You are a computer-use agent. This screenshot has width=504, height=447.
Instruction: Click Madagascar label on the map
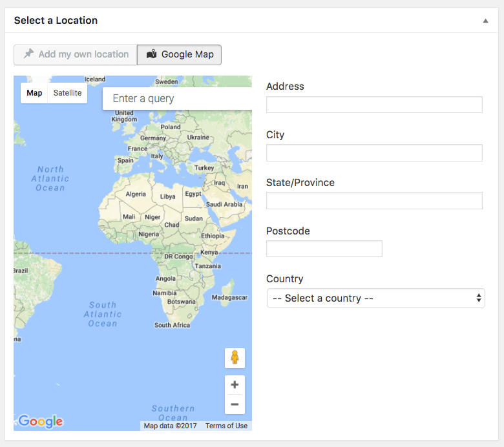pos(229,298)
